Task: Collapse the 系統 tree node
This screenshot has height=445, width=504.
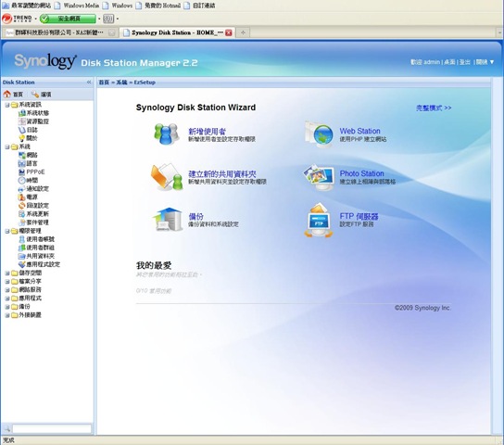Action: pyautogui.click(x=7, y=146)
